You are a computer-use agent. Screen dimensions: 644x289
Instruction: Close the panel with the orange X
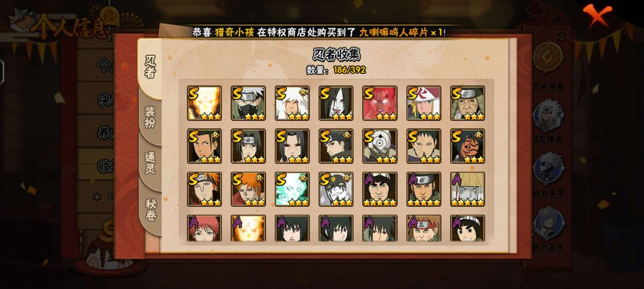coord(597,14)
